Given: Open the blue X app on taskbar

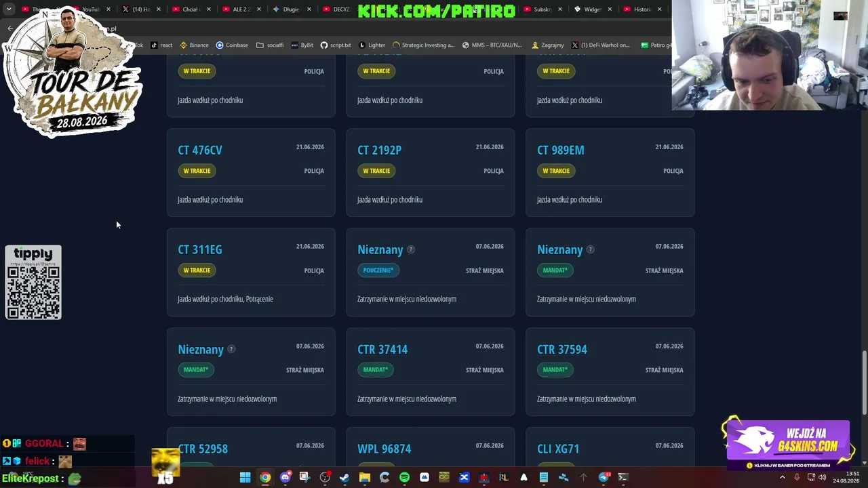Looking at the screenshot, I should tap(464, 477).
